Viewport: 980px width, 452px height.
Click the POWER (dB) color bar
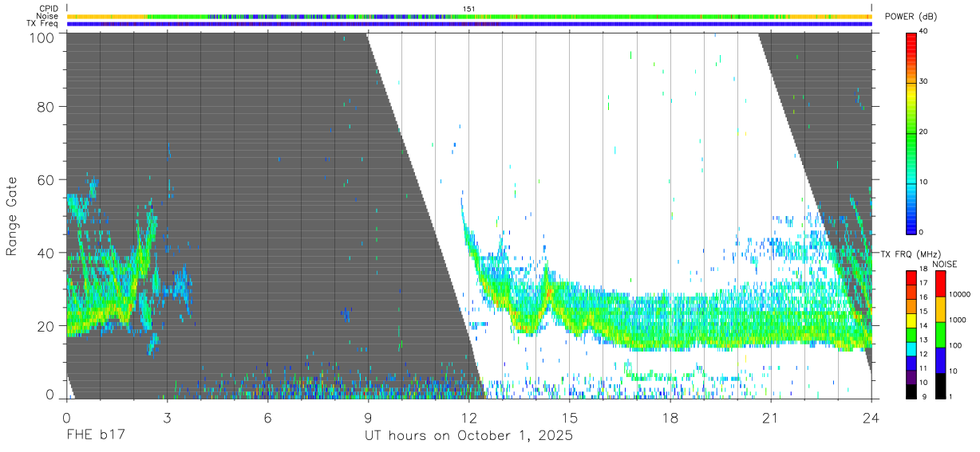(x=911, y=132)
